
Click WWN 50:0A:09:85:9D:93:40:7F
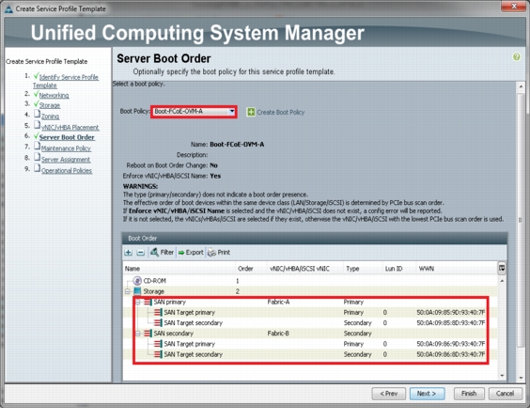(450, 313)
